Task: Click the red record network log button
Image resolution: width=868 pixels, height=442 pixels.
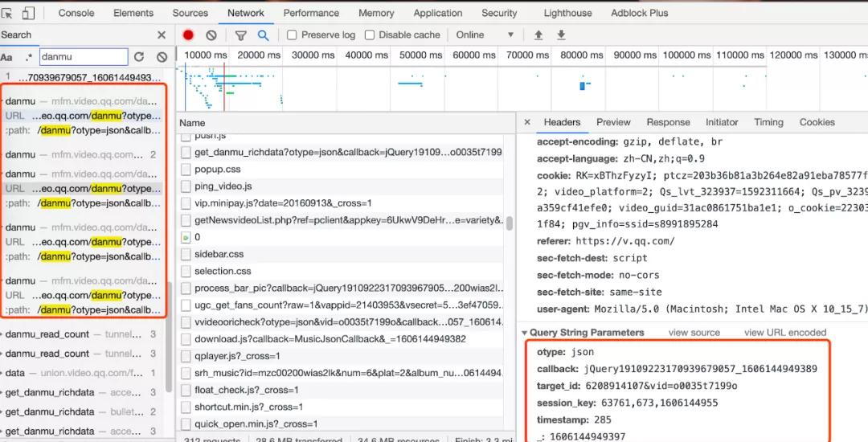Action: (188, 35)
